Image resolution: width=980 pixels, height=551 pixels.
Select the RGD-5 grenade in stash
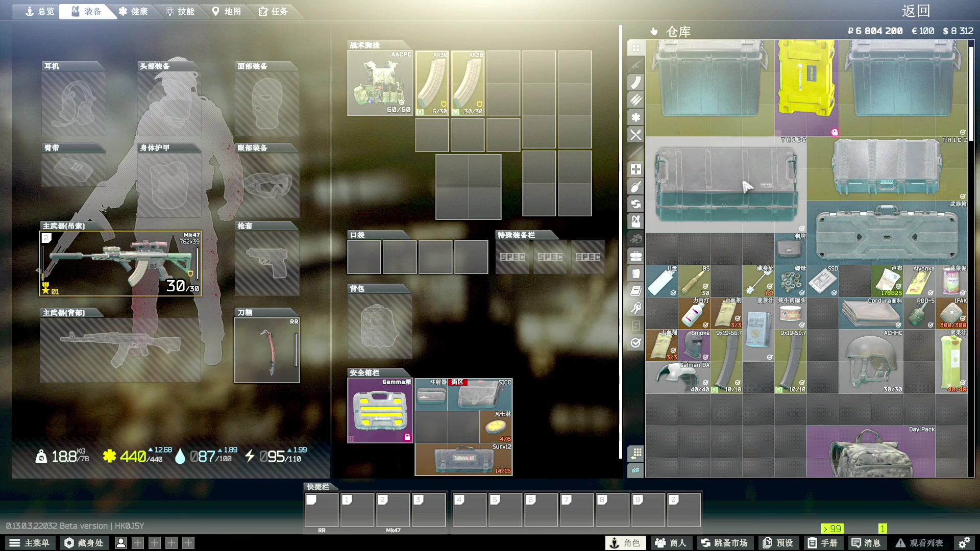[919, 313]
